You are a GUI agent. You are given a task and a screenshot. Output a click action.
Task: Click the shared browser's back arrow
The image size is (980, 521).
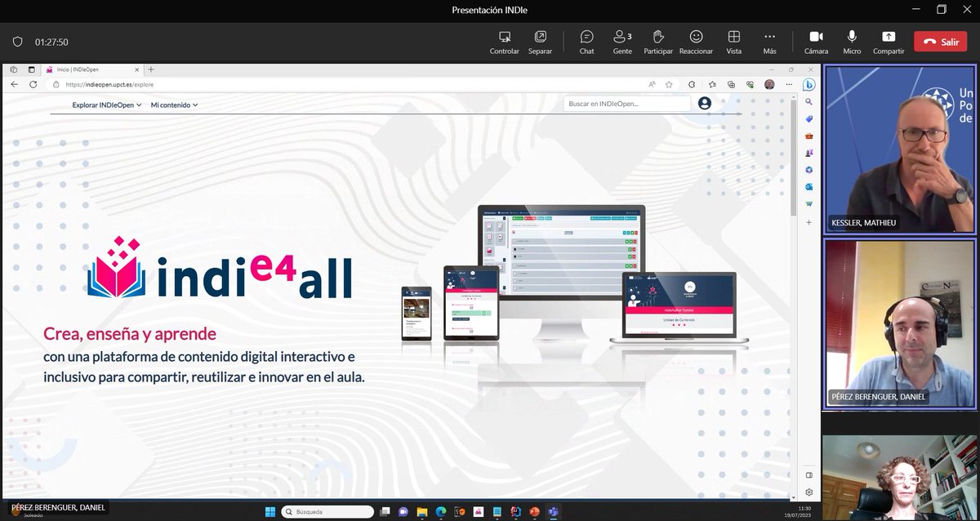[x=13, y=84]
